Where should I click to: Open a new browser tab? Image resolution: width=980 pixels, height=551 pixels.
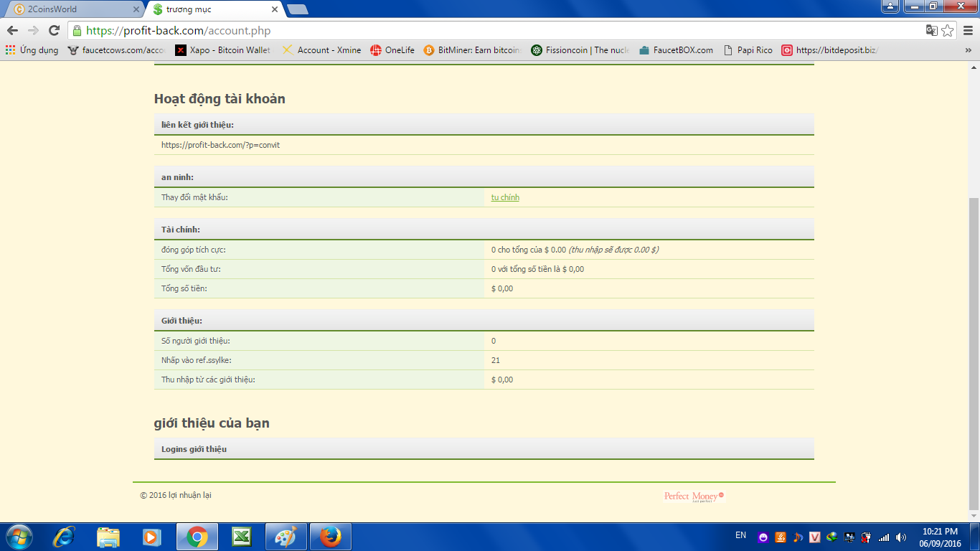point(297,9)
